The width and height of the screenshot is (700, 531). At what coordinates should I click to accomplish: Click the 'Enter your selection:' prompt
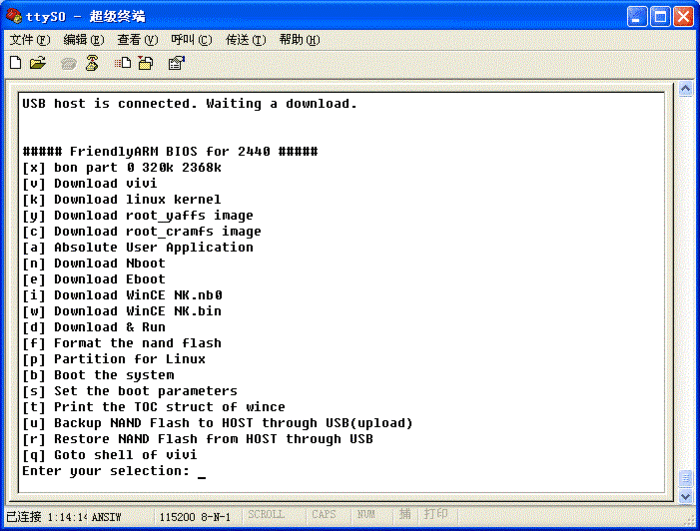(x=106, y=471)
